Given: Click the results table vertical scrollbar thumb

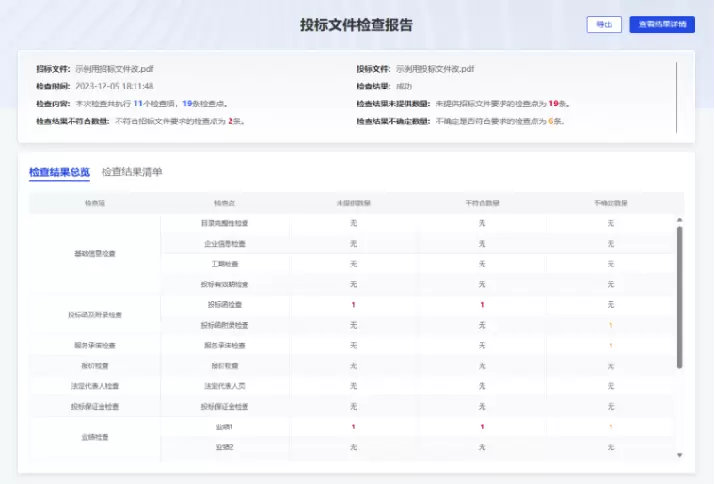Looking at the screenshot, I should (x=680, y=295).
